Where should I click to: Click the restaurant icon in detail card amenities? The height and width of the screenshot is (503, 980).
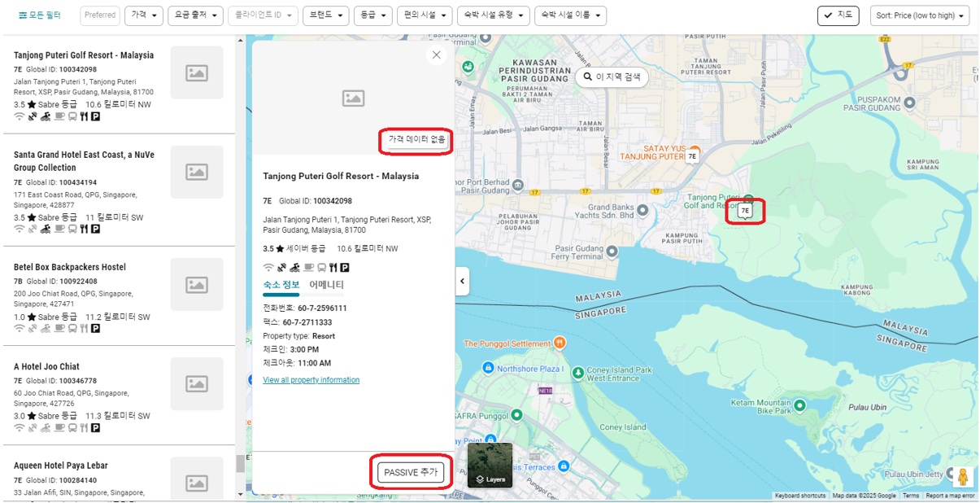tap(333, 267)
